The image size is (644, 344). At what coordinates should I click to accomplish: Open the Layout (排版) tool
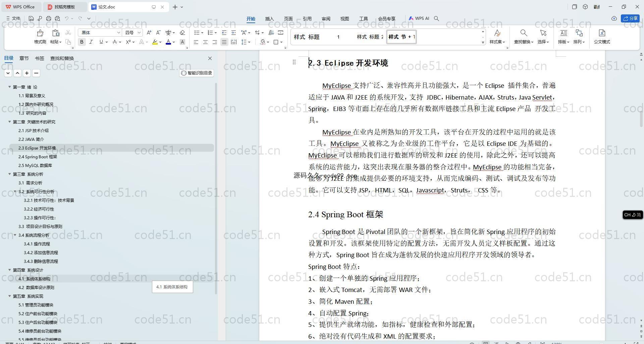[563, 37]
